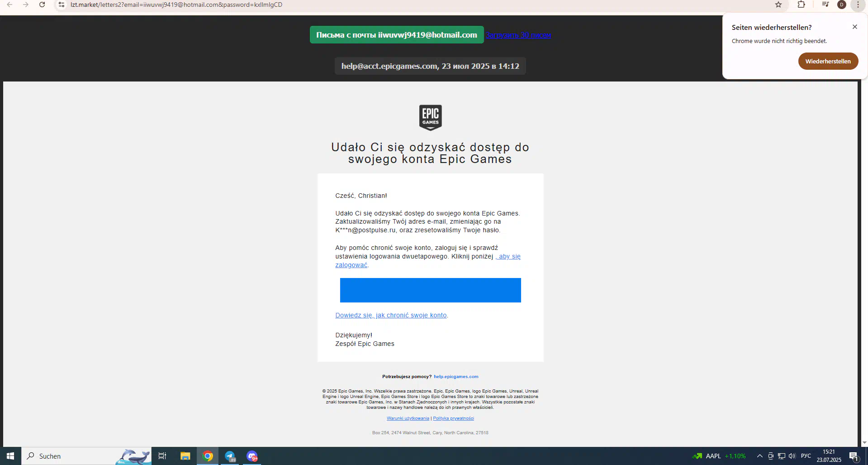868x465 pixels.
Task: Click the Box 254, 2474 Walnut Street address
Action: (x=430, y=433)
